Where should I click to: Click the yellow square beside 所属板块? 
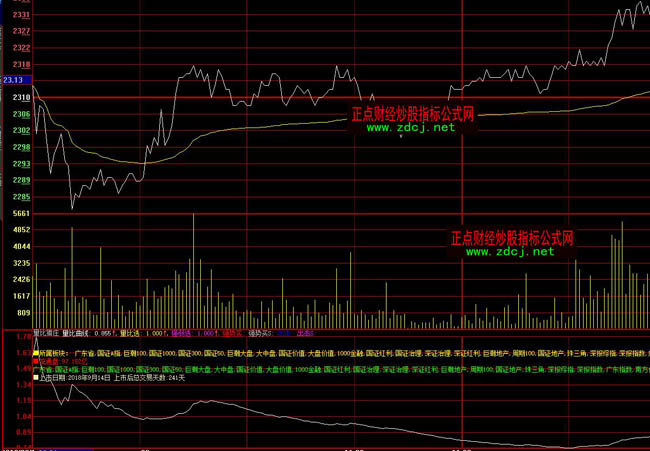tap(36, 354)
